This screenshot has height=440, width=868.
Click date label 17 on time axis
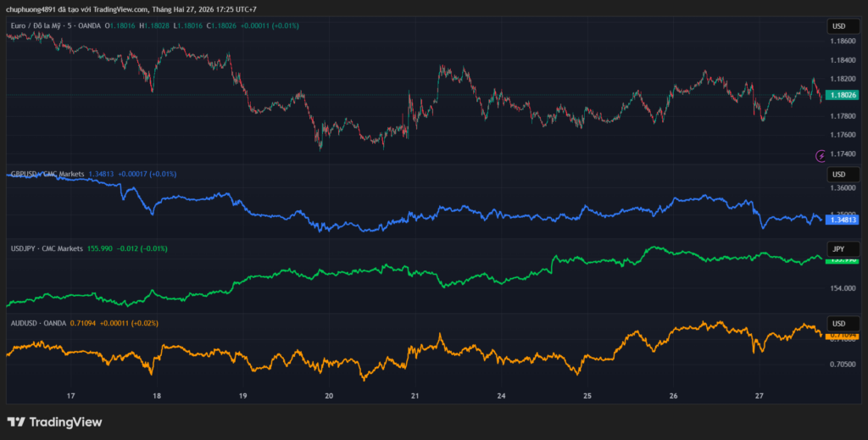click(71, 396)
